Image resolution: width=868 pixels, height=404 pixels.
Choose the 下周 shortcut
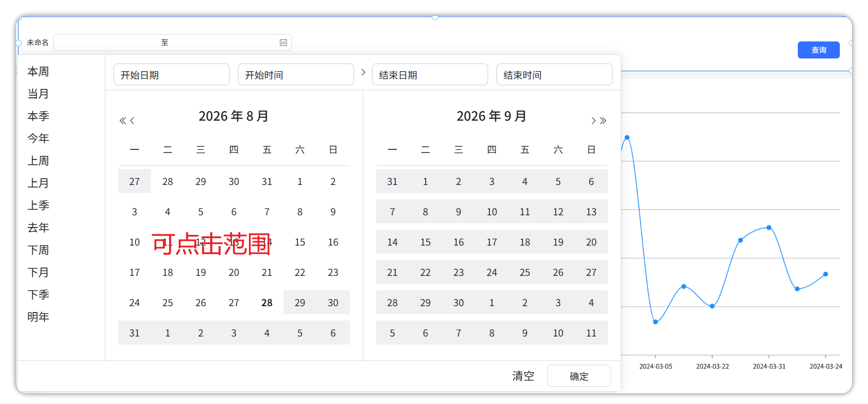click(x=38, y=250)
